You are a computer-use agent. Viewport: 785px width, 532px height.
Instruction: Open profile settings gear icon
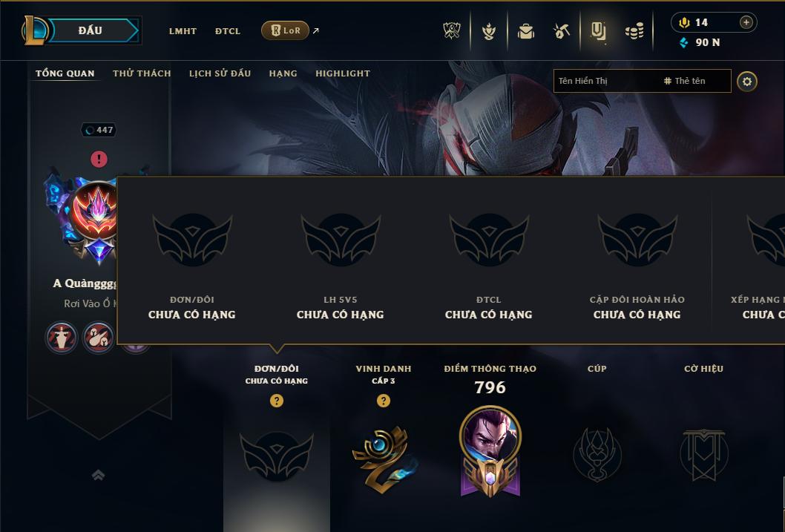point(747,82)
